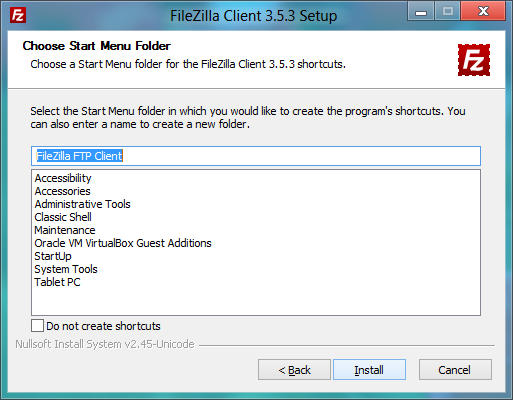
Task: Cancel the FileZilla setup
Action: 455,370
